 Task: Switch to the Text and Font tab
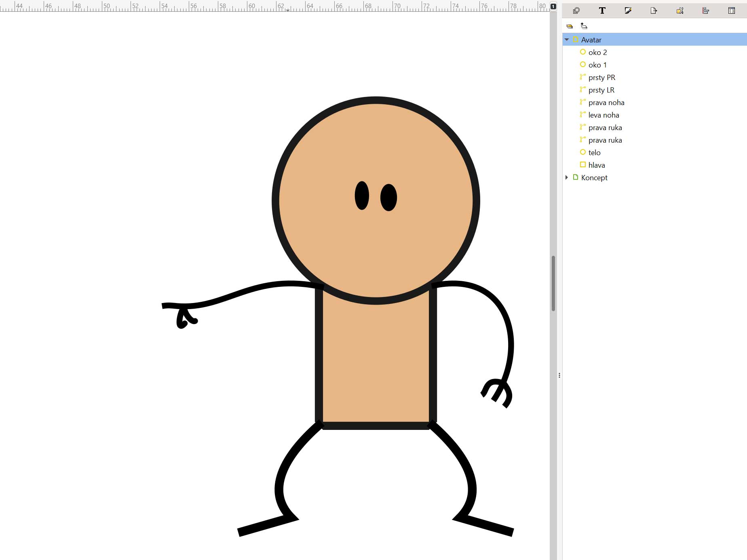point(602,11)
